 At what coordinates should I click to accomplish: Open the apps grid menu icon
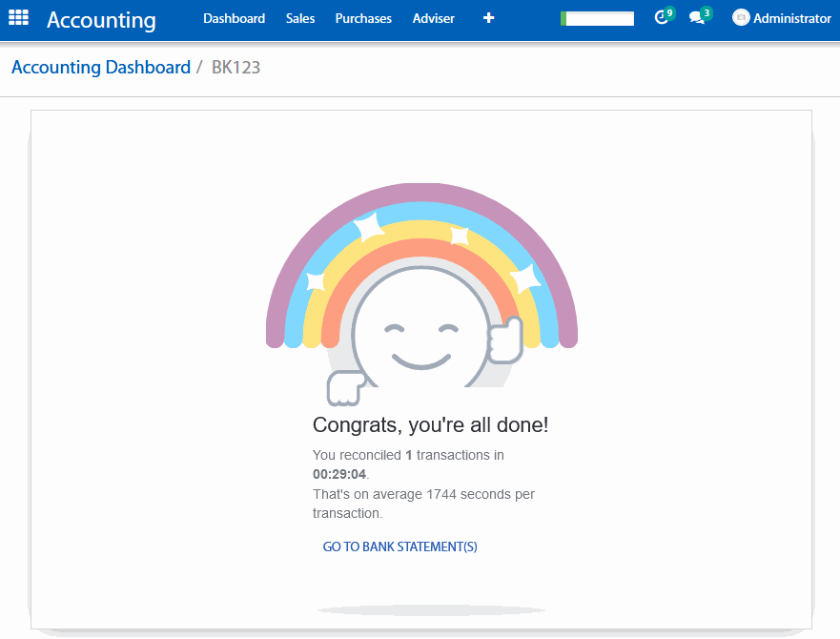pos(18,18)
